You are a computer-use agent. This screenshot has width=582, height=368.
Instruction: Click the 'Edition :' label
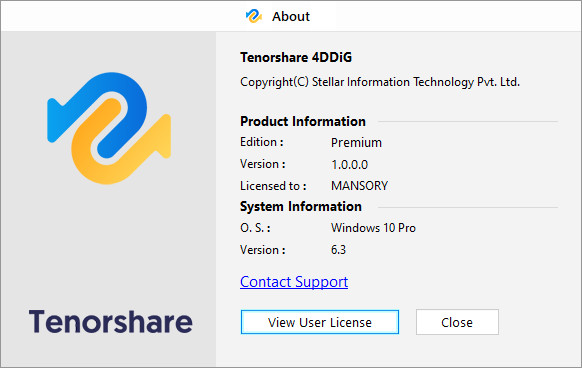262,142
